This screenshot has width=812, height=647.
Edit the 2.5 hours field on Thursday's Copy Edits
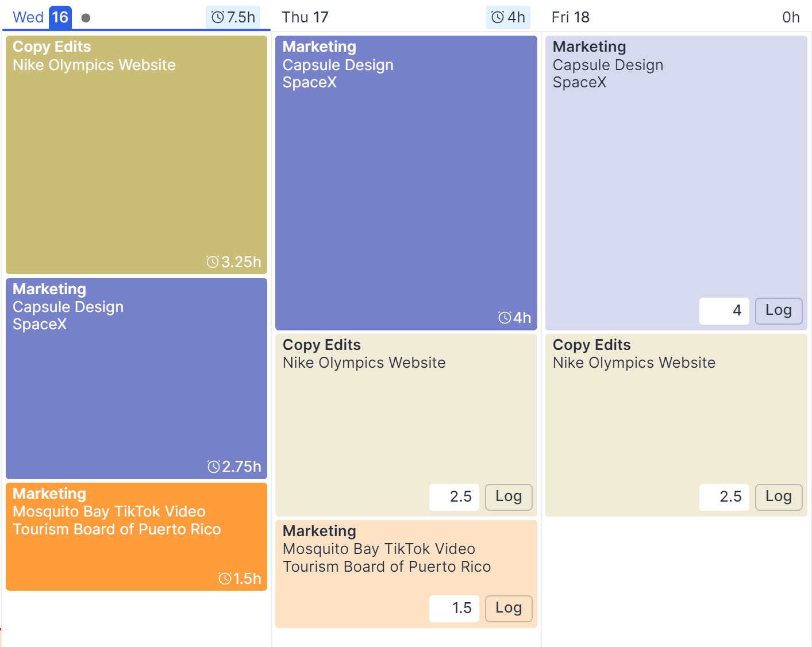[454, 497]
